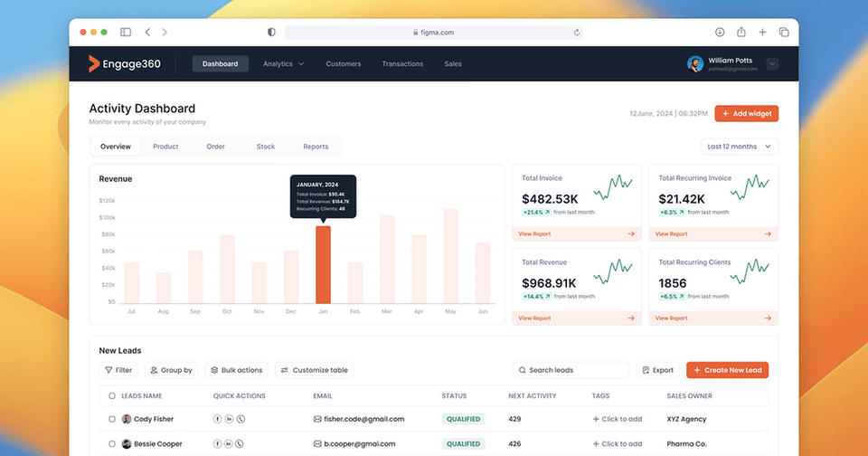Viewport: 868px width, 456px height.
Task: Click the Add widget button
Action: pyautogui.click(x=747, y=114)
